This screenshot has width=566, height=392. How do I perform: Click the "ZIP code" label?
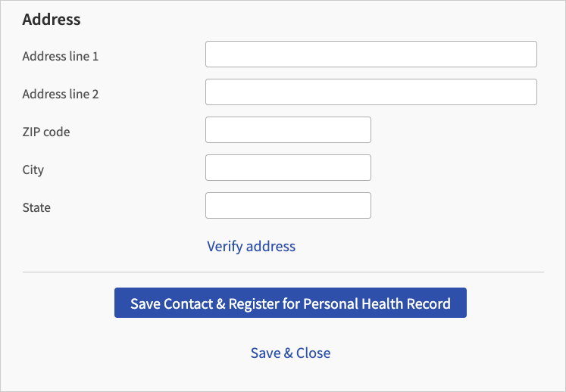coord(46,132)
